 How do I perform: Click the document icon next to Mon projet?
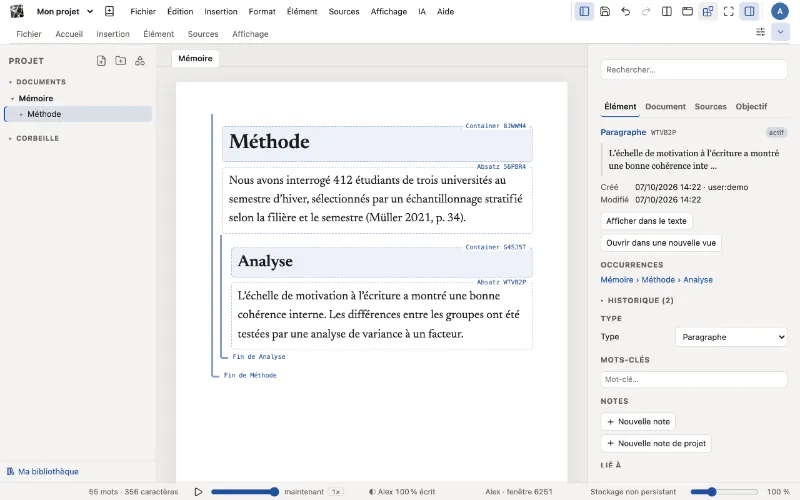coord(109,11)
